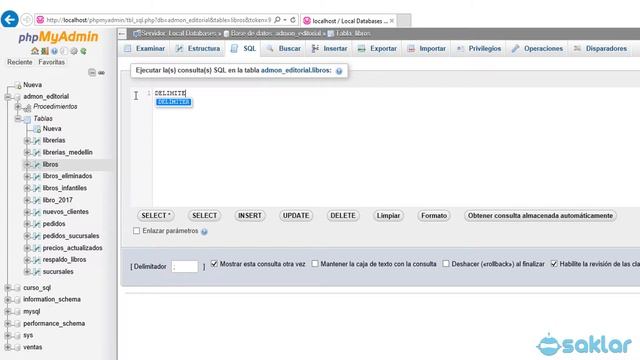The width and height of the screenshot is (640, 360).
Task: Enable Enlazar parámetros checkbox
Action: pos(136,231)
